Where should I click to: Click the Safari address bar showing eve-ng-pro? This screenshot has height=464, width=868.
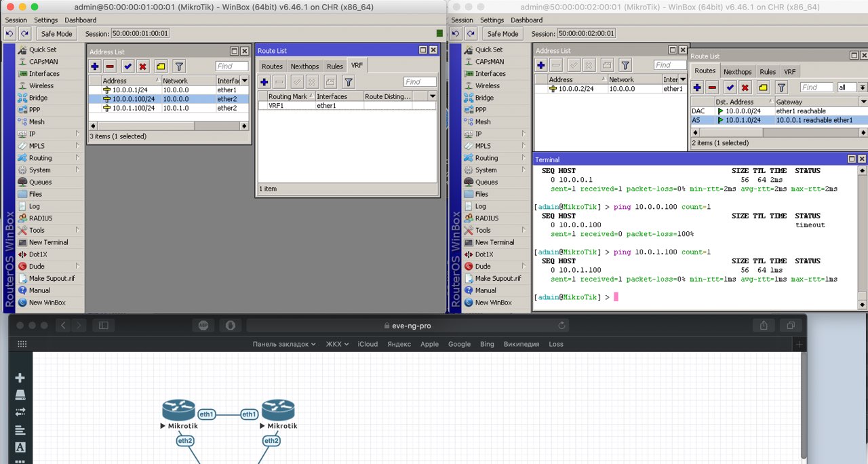coord(407,326)
